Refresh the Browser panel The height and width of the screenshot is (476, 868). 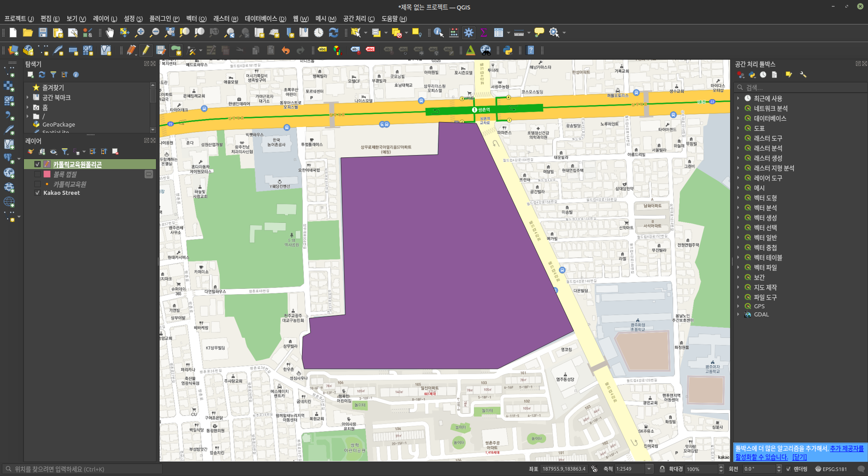click(x=42, y=75)
